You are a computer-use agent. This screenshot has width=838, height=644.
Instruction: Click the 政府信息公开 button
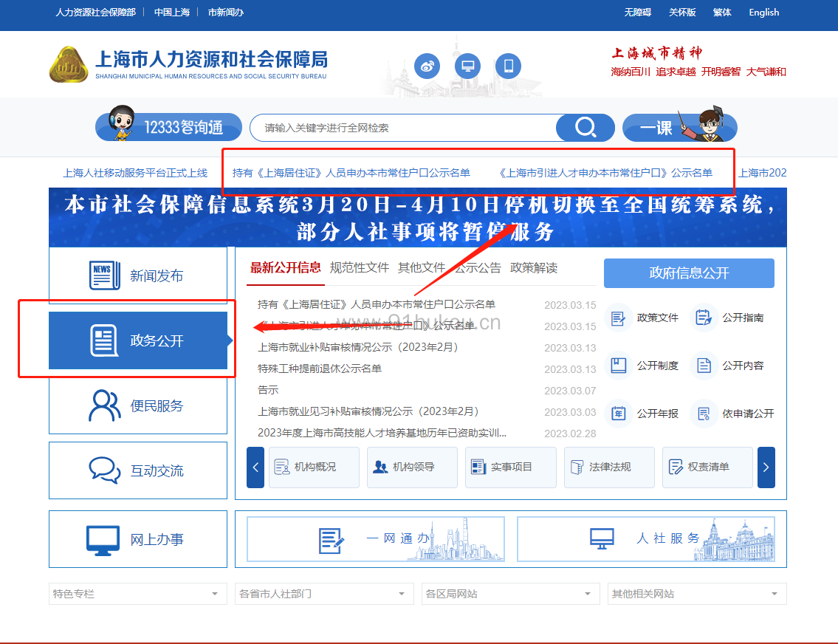click(689, 273)
